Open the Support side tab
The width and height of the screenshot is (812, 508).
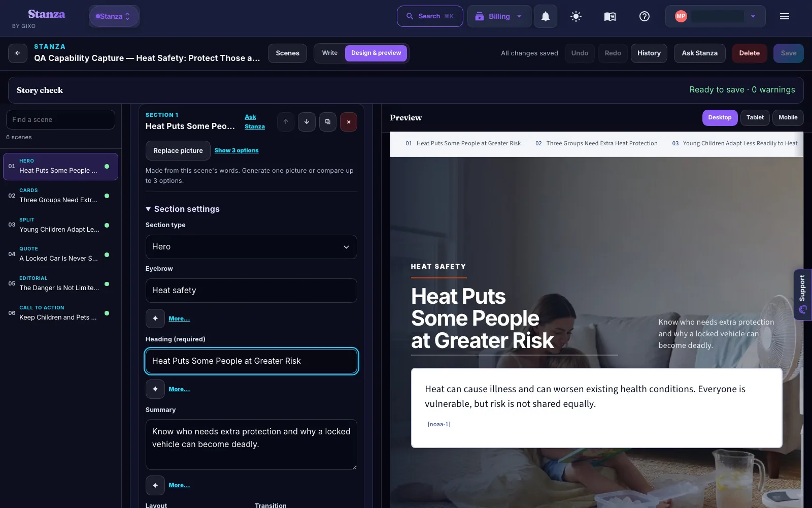click(802, 295)
